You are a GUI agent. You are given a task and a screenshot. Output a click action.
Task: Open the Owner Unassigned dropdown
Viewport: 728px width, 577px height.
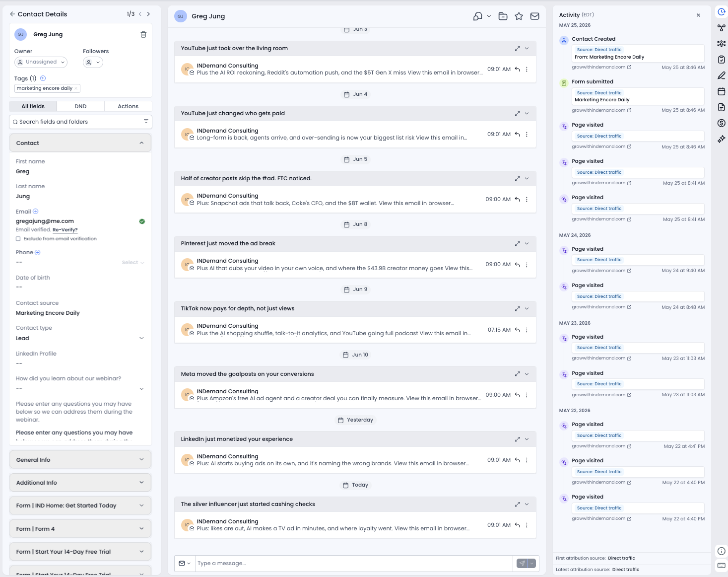41,62
